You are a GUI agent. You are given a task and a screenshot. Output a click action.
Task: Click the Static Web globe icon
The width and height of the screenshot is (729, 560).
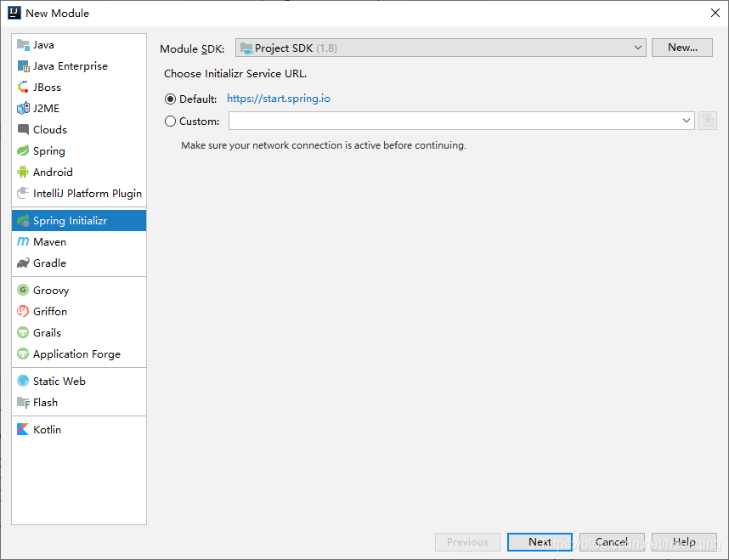coord(23,381)
